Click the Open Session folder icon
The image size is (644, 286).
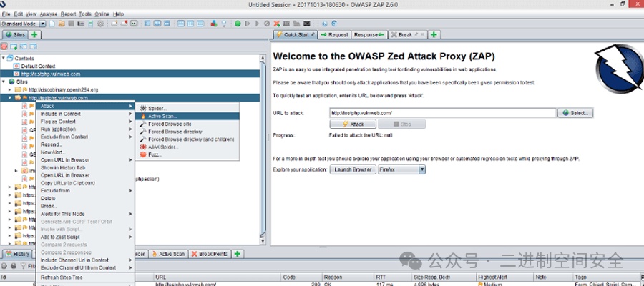click(62, 24)
